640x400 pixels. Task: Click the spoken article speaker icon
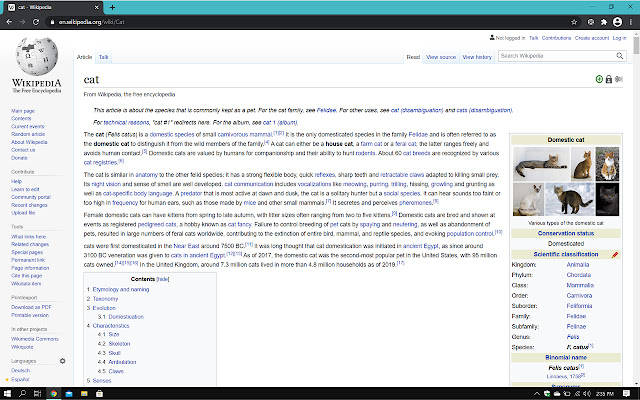point(619,79)
